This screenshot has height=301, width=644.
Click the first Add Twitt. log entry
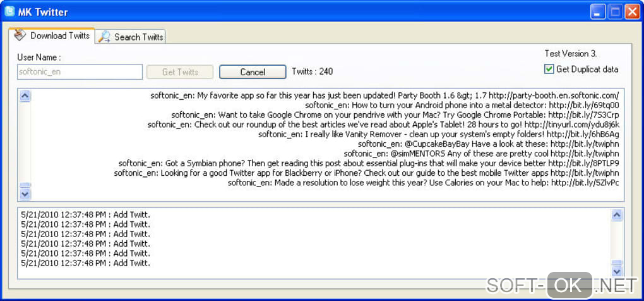tap(85, 214)
